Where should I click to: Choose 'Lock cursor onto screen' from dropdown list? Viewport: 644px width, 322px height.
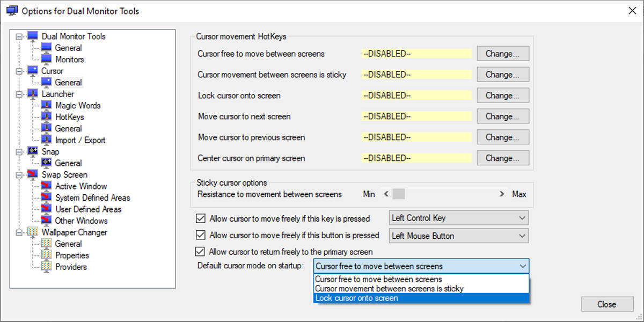[x=421, y=298]
